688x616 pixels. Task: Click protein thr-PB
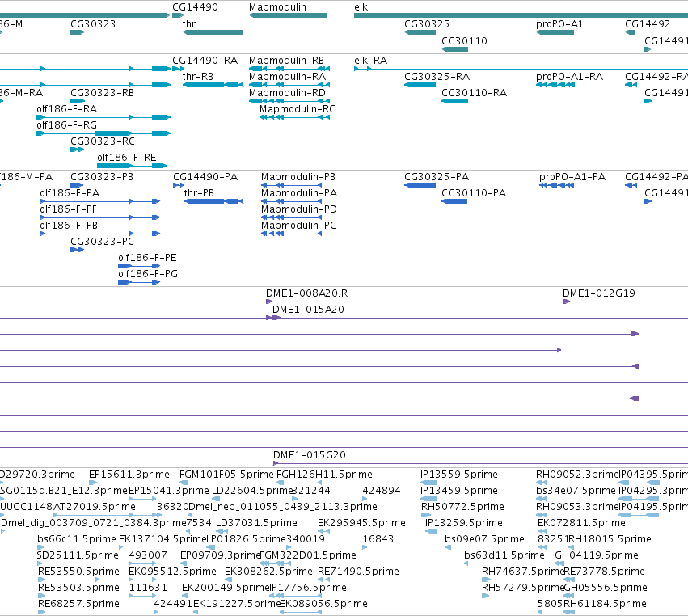coord(199,193)
